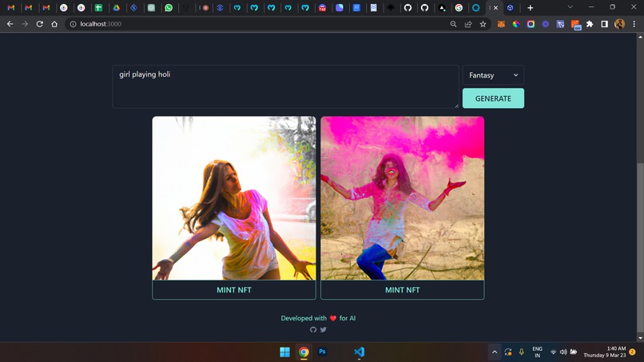Open the left generated Holi image
This screenshot has width=644, height=362.
(x=233, y=198)
